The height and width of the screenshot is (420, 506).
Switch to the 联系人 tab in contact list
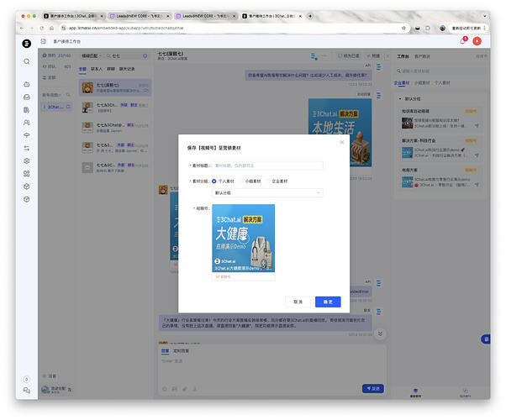[x=96, y=69]
